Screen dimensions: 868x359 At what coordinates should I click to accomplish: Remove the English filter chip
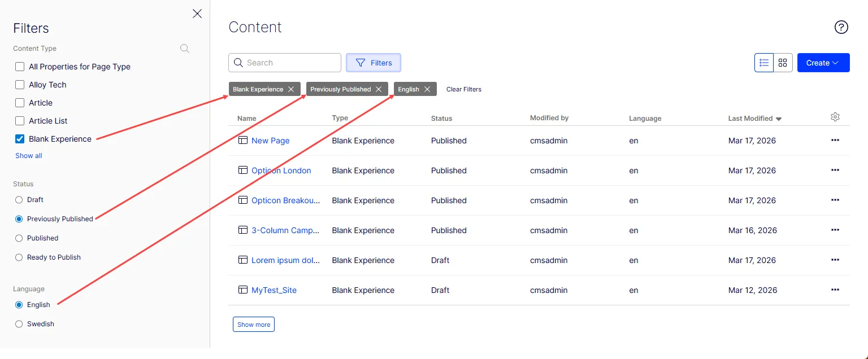[x=427, y=89]
